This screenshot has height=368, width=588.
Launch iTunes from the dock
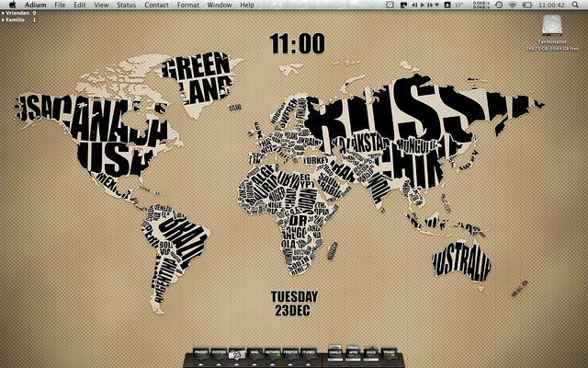[x=309, y=353]
